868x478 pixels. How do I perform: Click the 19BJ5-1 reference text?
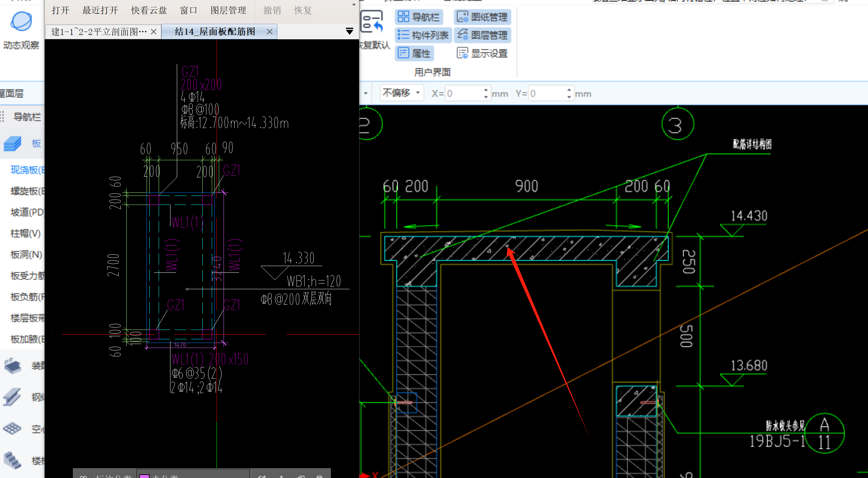pos(777,441)
